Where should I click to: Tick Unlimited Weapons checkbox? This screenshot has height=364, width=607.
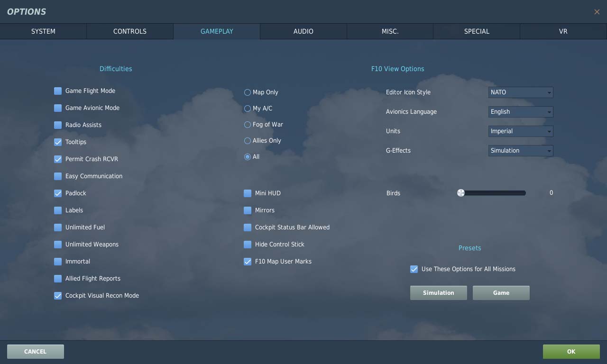click(x=58, y=245)
